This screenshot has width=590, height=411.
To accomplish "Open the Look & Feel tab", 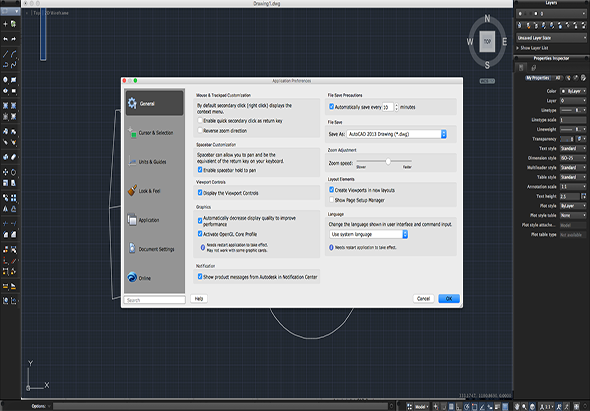I will tap(155, 191).
